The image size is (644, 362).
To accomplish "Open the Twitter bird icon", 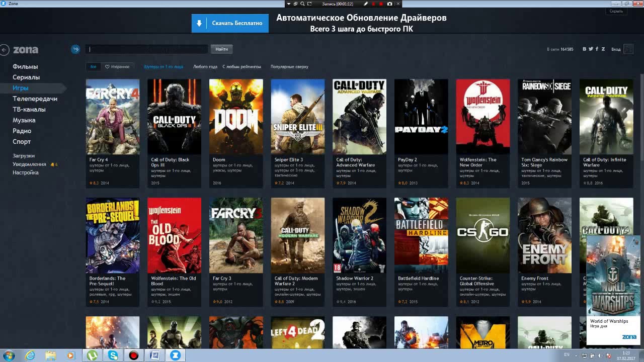I will pyautogui.click(x=591, y=49).
